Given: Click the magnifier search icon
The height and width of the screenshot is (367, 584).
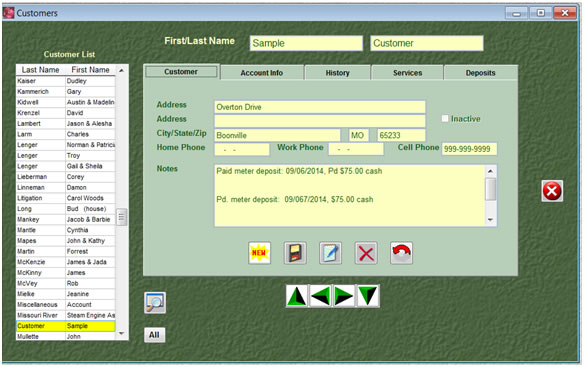Looking at the screenshot, I should pos(155,303).
